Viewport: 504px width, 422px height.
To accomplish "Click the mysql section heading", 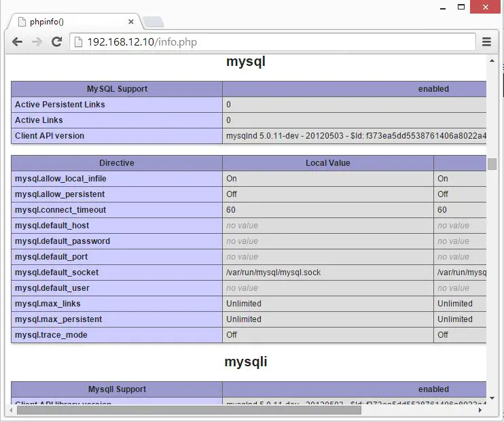I will [x=246, y=61].
